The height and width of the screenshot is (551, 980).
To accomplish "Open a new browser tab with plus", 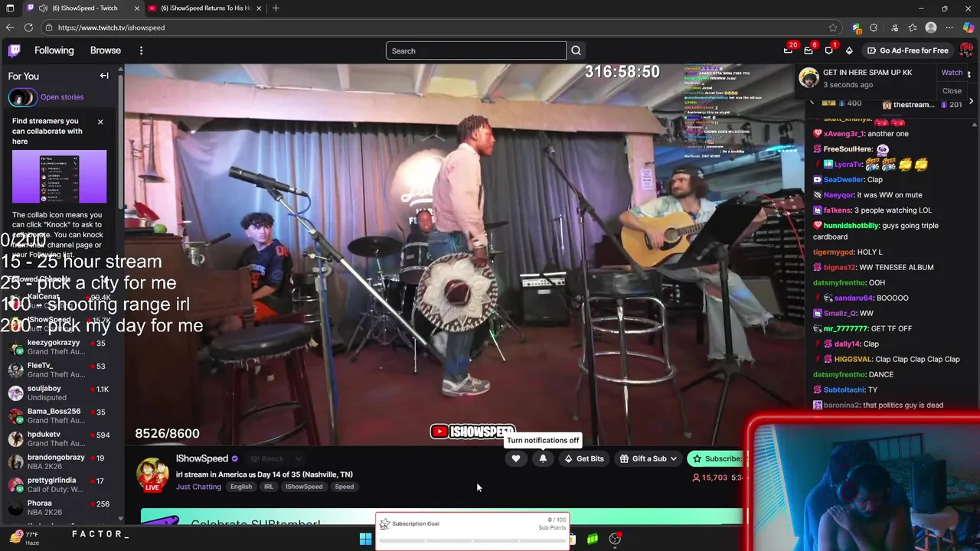I will point(276,8).
